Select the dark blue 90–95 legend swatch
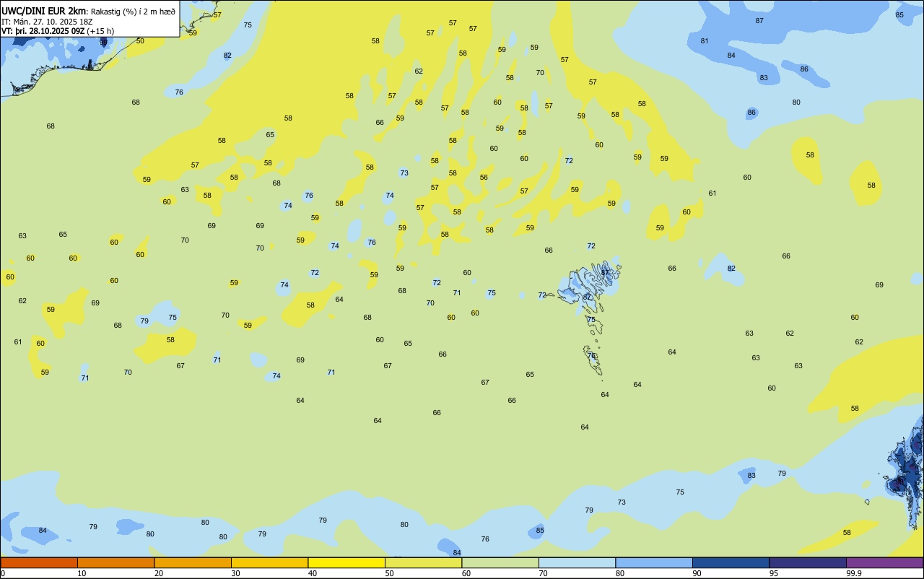Screen dimensions: 924x579 (731, 562)
